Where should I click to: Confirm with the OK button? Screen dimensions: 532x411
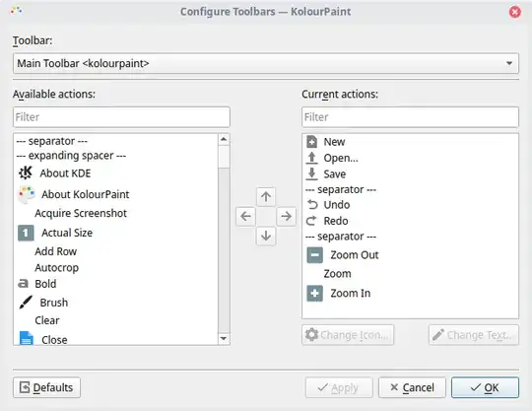pos(485,387)
